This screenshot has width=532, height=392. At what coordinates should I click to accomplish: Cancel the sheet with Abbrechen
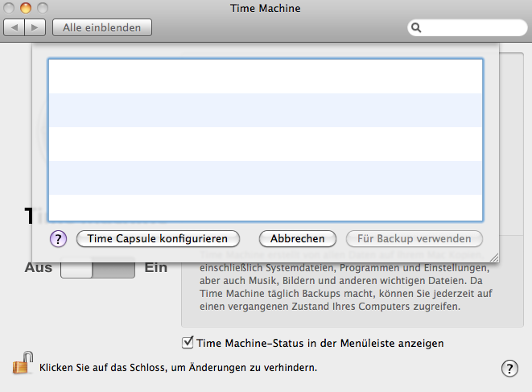coord(298,238)
